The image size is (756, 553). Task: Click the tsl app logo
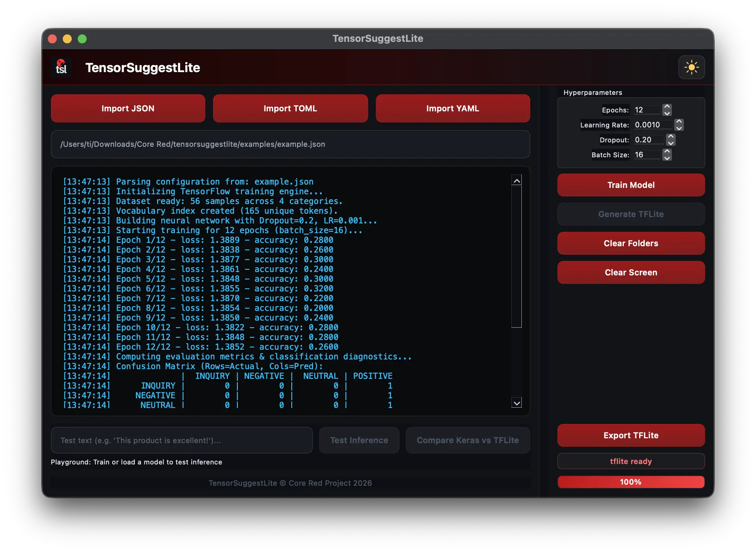tap(61, 67)
